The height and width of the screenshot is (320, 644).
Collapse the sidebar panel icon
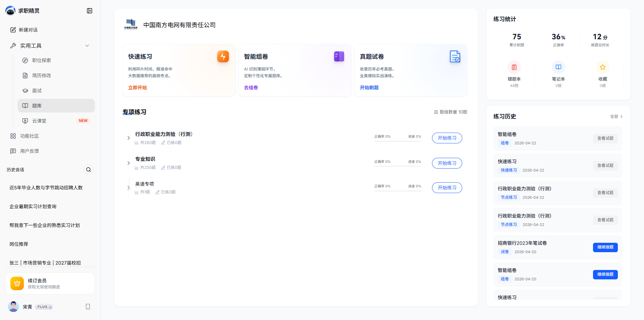(x=90, y=11)
